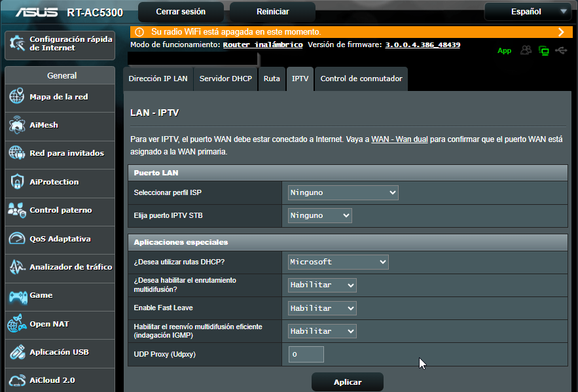Viewport: 578px width, 392px height.
Task: Open the rutas DHCP dropdown showing Microsoft
Action: point(338,262)
